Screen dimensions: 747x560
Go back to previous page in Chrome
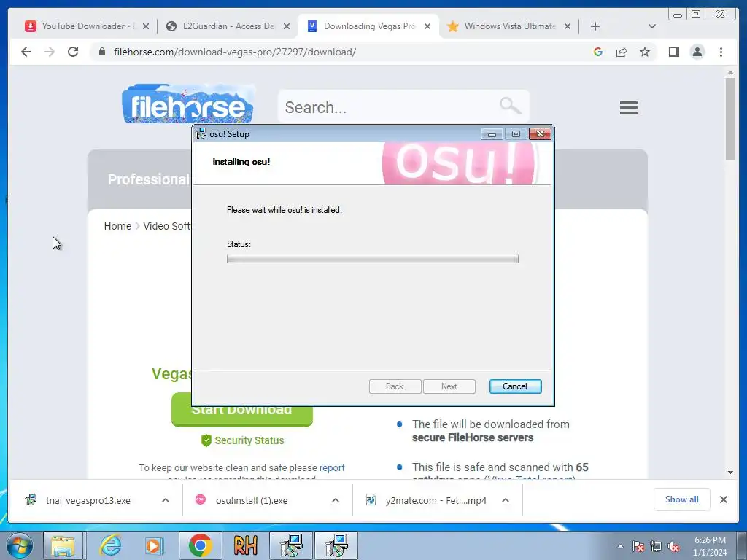click(26, 52)
